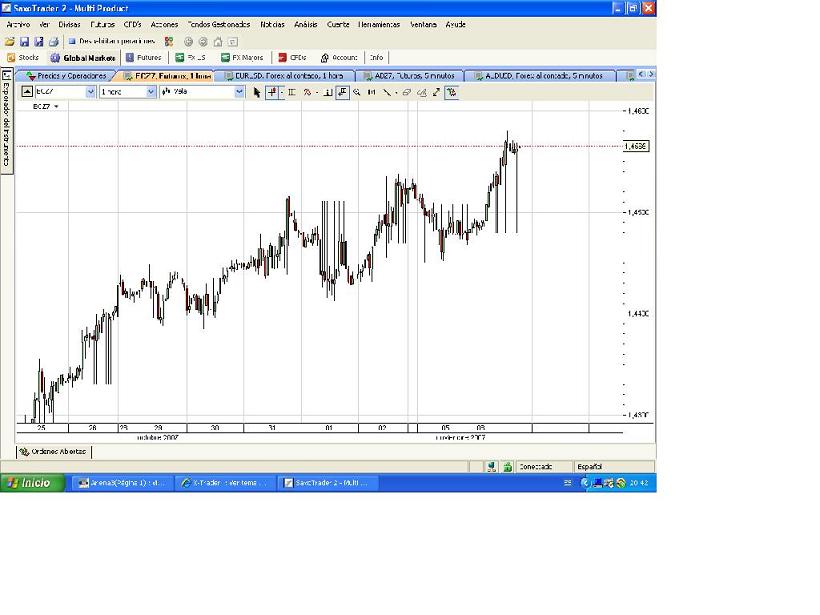Select the trend line drawing tool
Image resolution: width=820 pixels, height=615 pixels.
pos(387,92)
